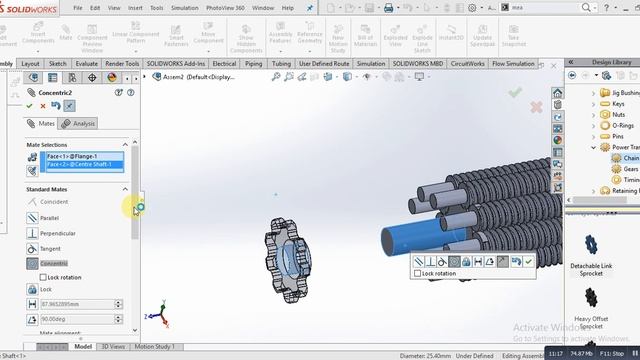The width and height of the screenshot is (640, 360).
Task: Open the Options gear in top toolbar
Action: [x=472, y=8]
